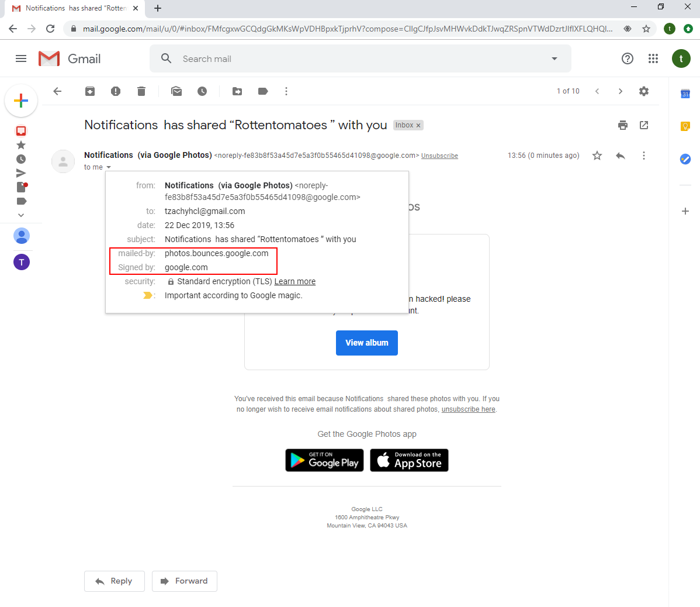
Task: Open the Keep side panel
Action: [x=685, y=126]
